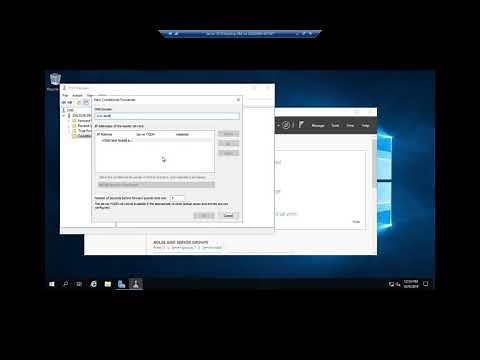
Task: Click the Up button beside IP list
Action: click(x=228, y=143)
